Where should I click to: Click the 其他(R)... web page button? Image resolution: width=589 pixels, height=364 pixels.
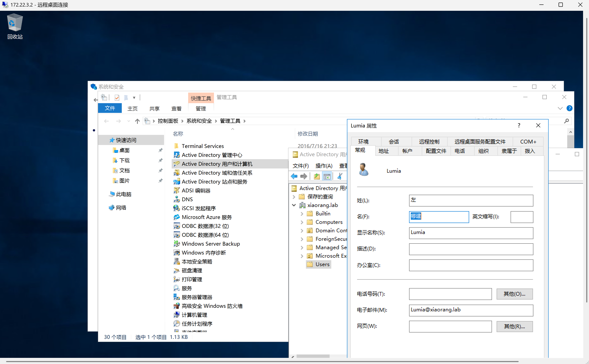514,326
